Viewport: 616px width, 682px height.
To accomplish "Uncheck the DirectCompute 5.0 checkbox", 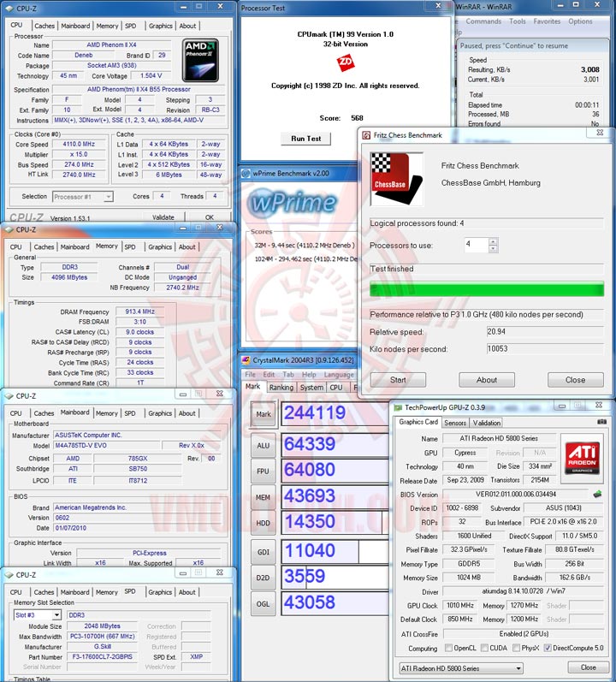I will 548,648.
